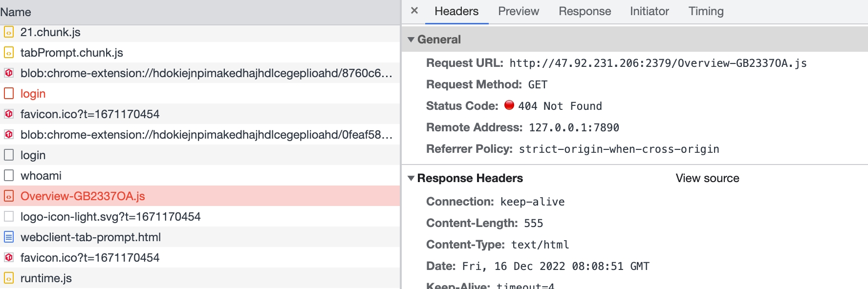The width and height of the screenshot is (868, 289).
Task: Click the Content-Length value 555
Action: pyautogui.click(x=533, y=224)
